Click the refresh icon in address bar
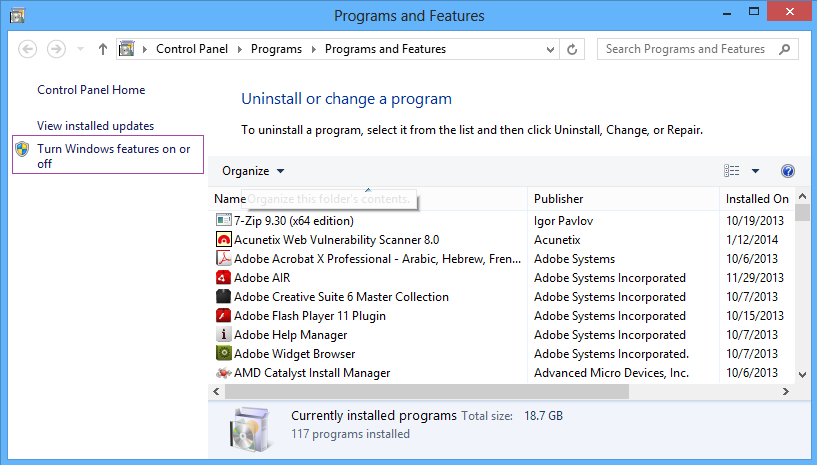This screenshot has width=817, height=465. [x=573, y=49]
